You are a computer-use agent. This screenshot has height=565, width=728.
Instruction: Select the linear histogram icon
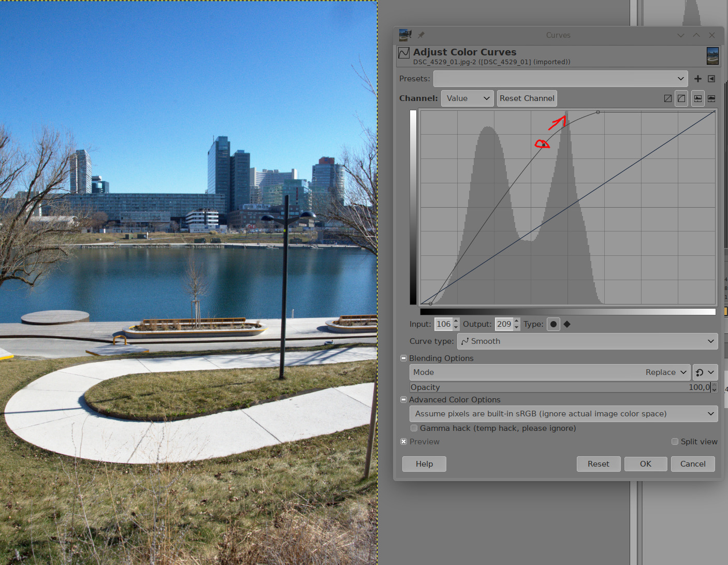coord(698,98)
